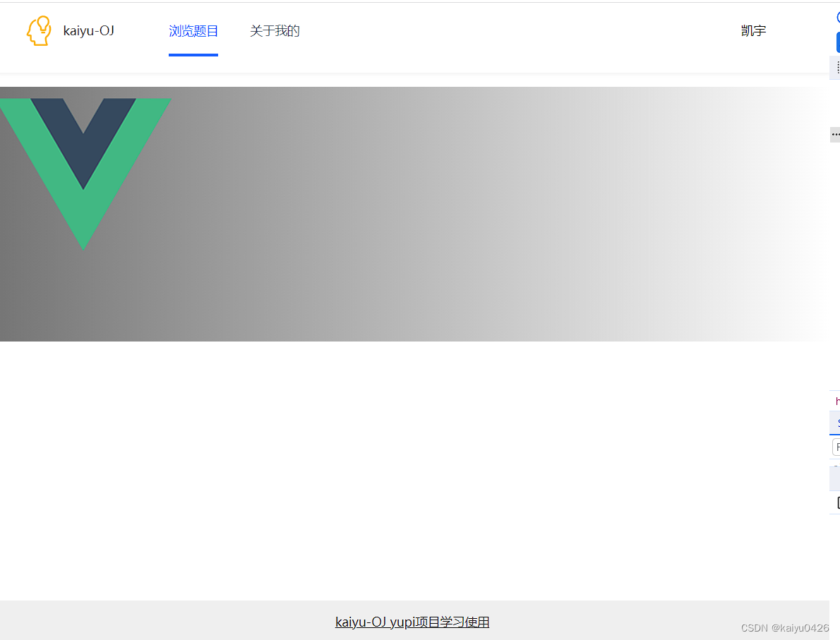Screen dimensions: 840x640
Task: Open the 关于我的 tab
Action: 275,31
